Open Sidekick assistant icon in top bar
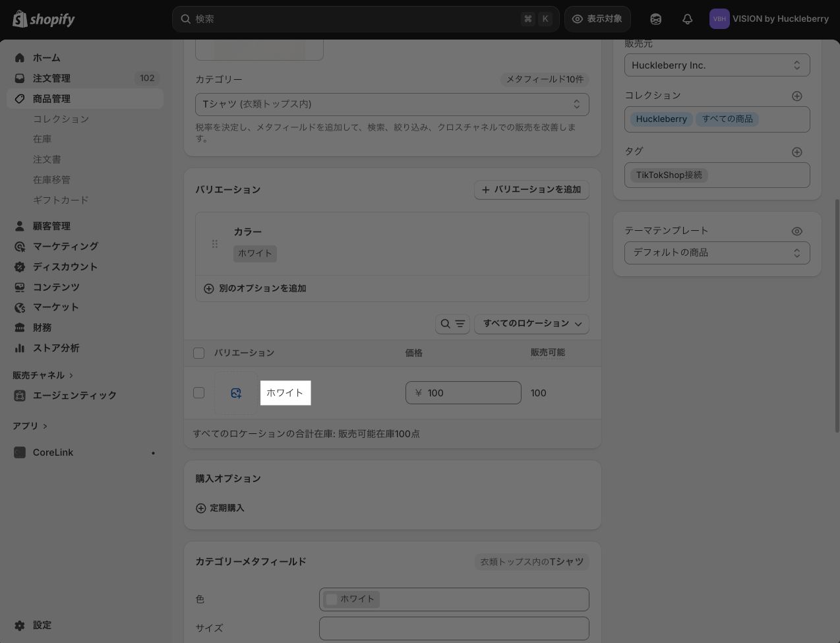 click(x=655, y=19)
